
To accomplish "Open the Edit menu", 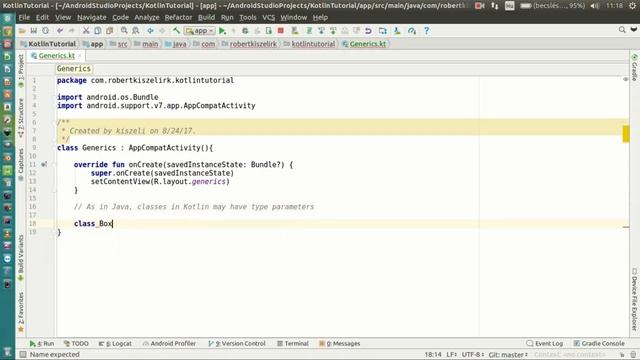I will 42,18.
